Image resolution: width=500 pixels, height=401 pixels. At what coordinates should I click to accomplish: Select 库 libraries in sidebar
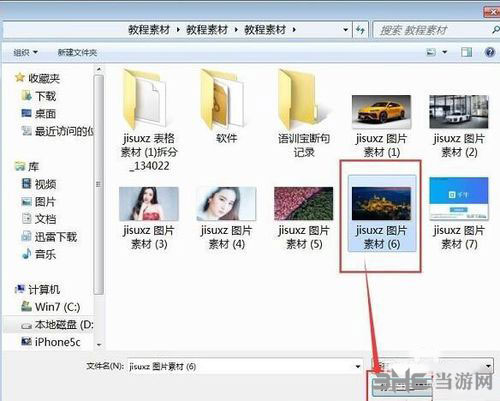pos(33,166)
